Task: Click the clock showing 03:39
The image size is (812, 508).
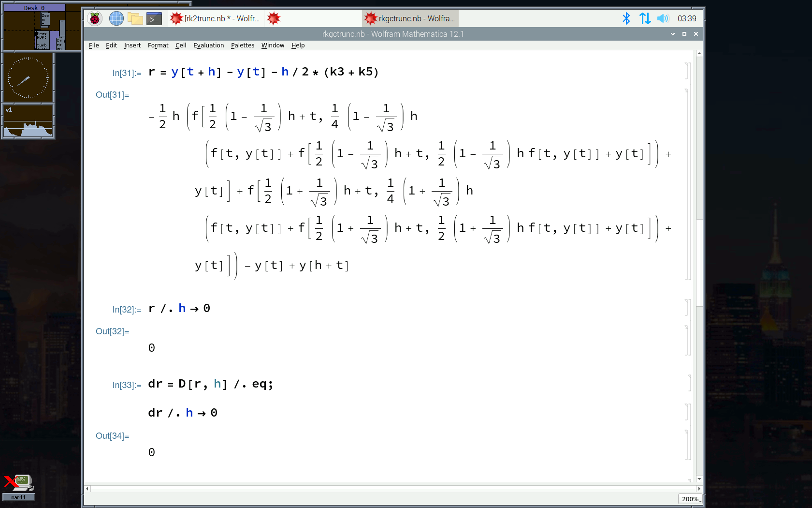Action: pyautogui.click(x=686, y=18)
